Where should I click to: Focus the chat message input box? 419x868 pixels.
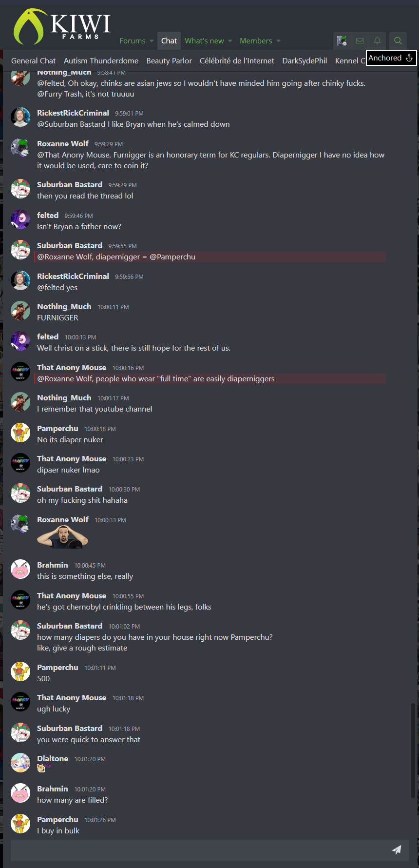pyautogui.click(x=199, y=850)
